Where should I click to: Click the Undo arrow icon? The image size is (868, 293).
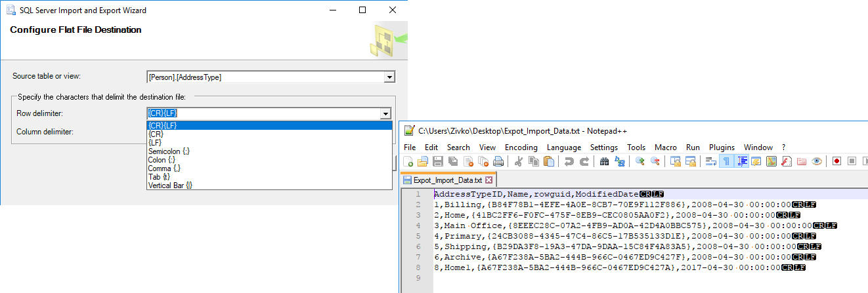[x=569, y=161]
